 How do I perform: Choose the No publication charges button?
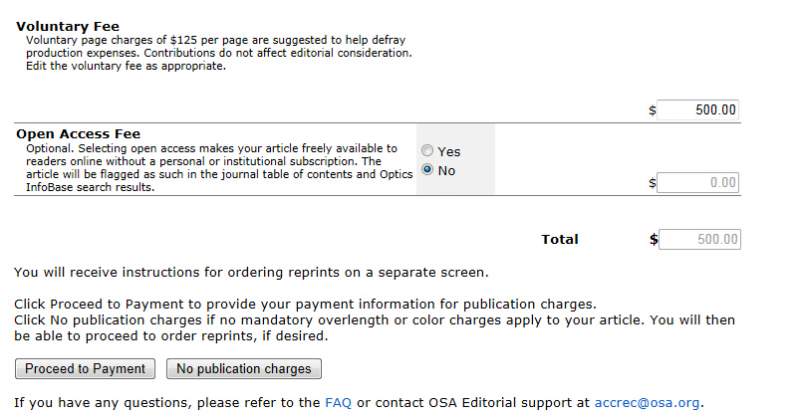pos(244,369)
